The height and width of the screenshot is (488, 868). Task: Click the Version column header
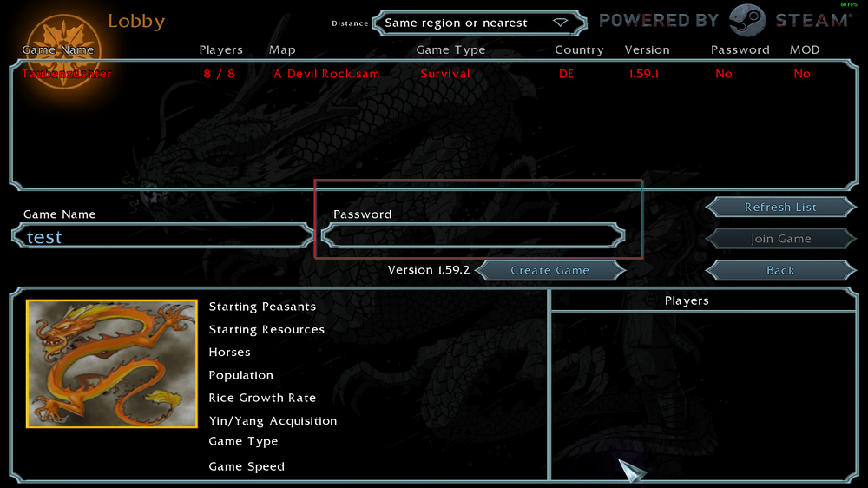pyautogui.click(x=647, y=50)
